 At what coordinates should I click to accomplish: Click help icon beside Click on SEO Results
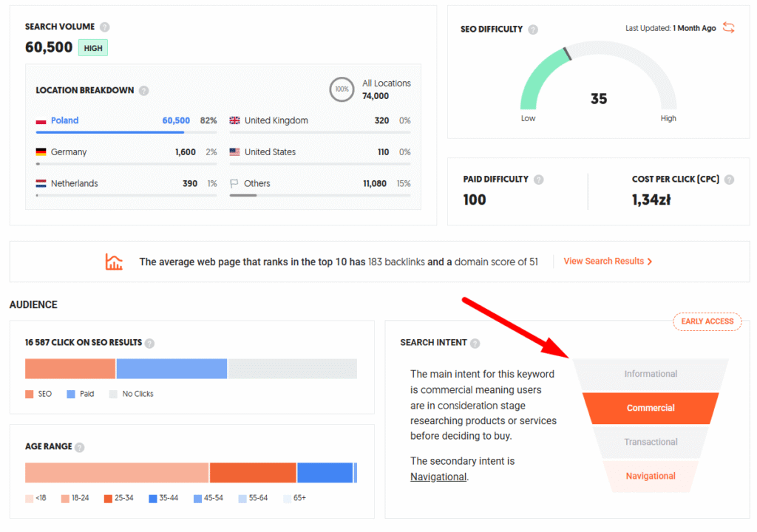click(x=149, y=343)
